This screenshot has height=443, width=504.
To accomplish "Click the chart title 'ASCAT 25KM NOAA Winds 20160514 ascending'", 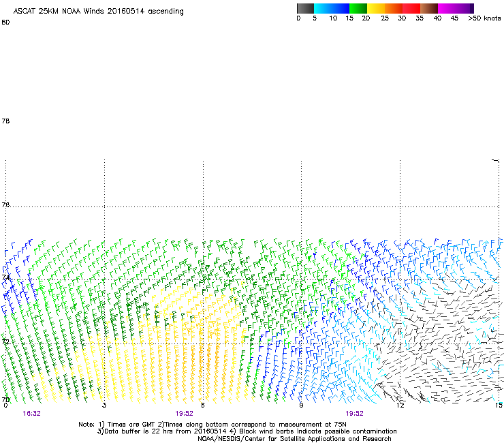I will pyautogui.click(x=98, y=12).
